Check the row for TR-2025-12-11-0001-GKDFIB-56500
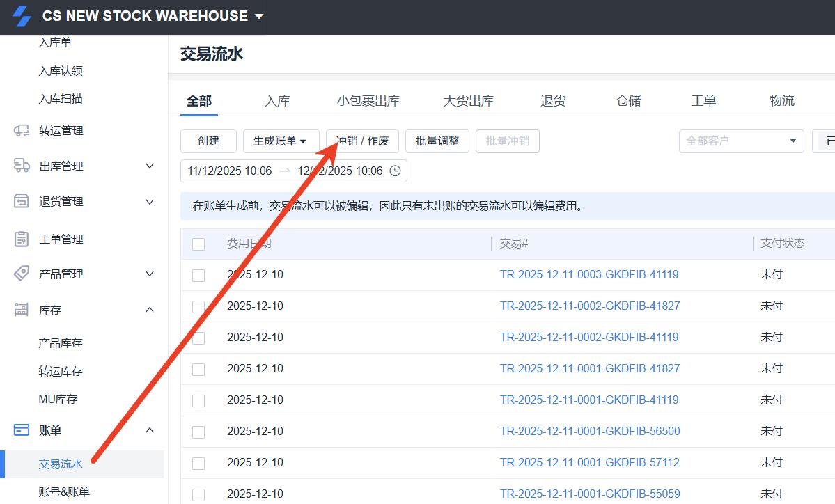Viewport: 835px width, 504px height. pyautogui.click(x=198, y=432)
